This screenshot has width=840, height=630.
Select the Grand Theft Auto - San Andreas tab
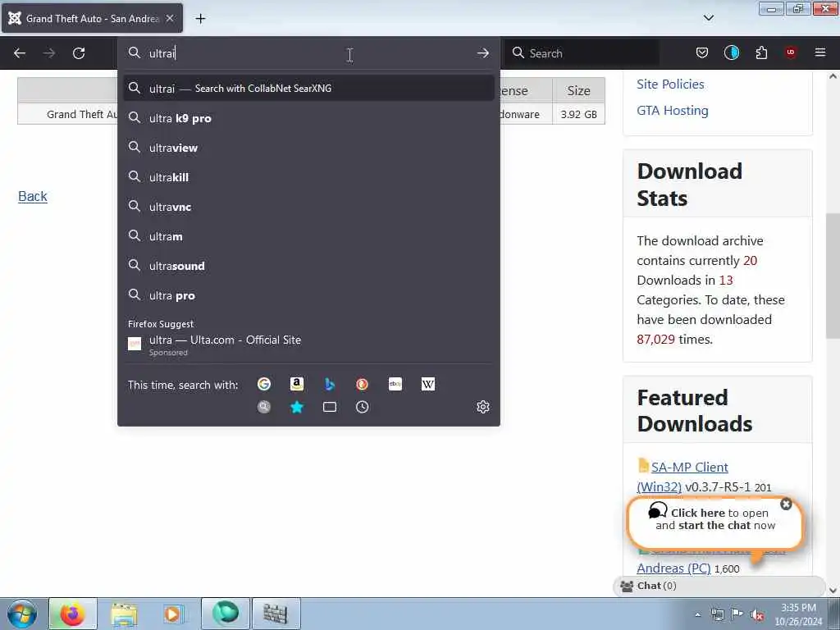92,18
